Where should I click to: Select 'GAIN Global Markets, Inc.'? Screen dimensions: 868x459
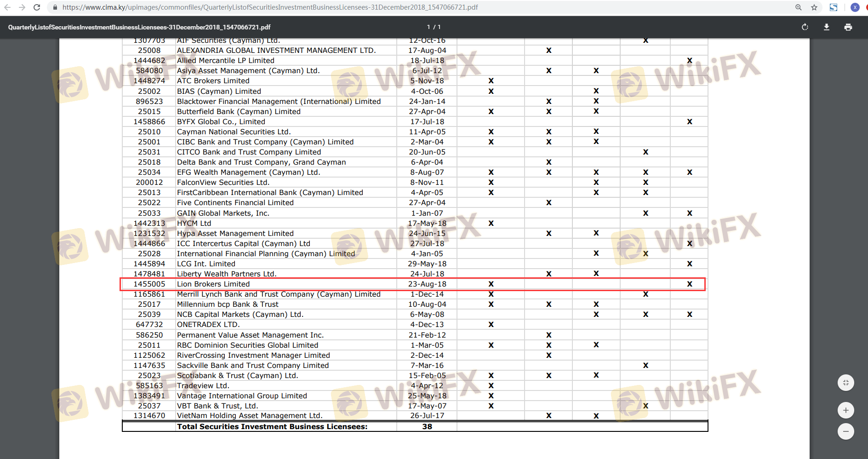[x=223, y=213]
